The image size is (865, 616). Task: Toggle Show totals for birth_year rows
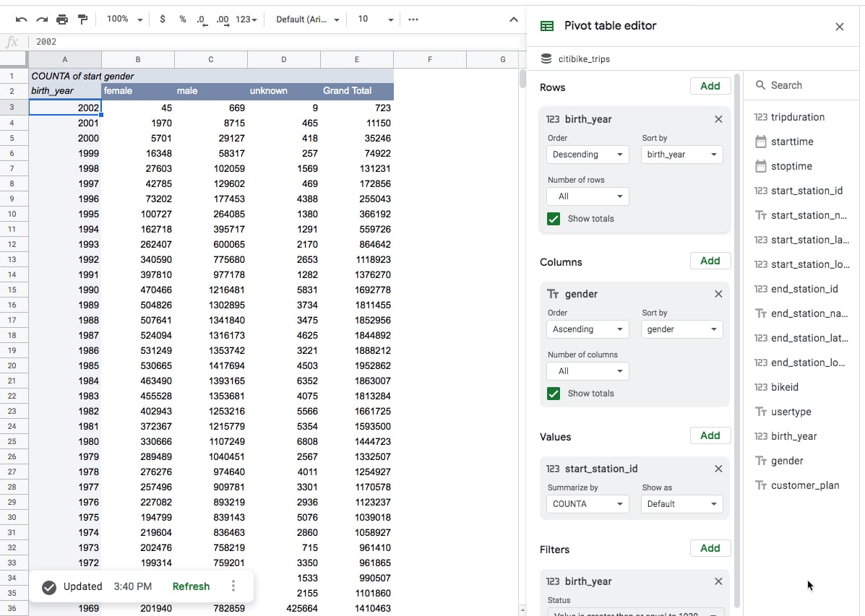point(554,218)
